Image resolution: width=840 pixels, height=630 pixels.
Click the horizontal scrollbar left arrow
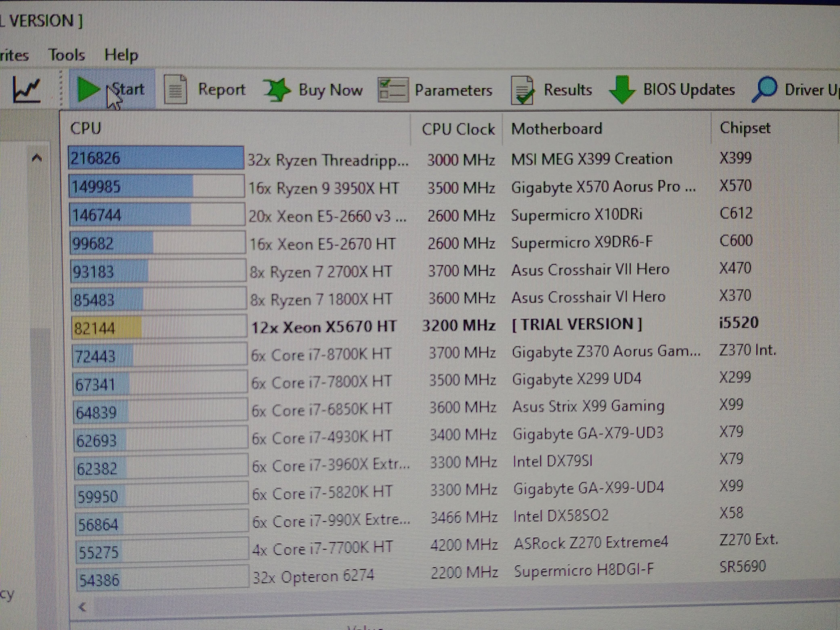(82, 607)
